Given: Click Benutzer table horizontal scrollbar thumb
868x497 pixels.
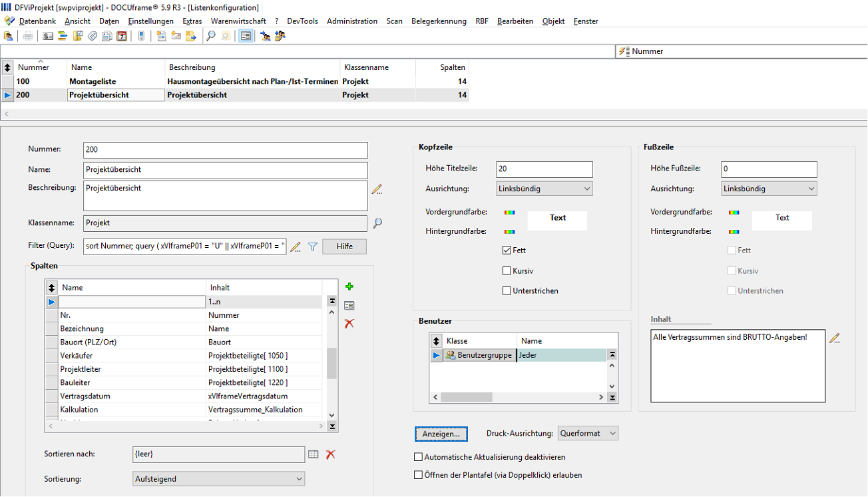Looking at the screenshot, I should (467, 398).
